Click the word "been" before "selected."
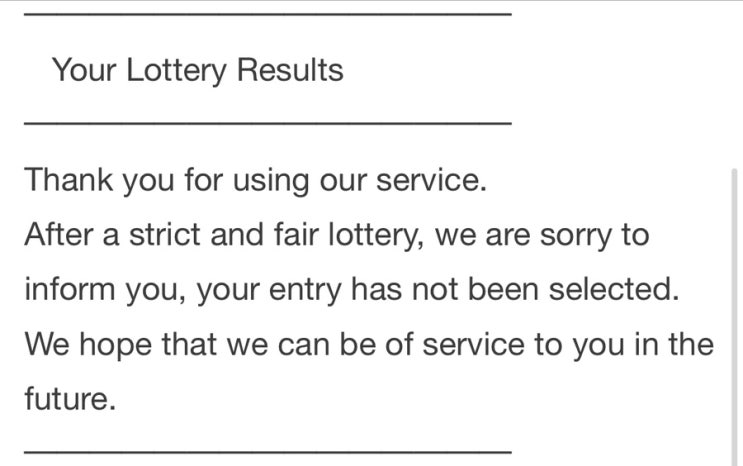 (503, 289)
